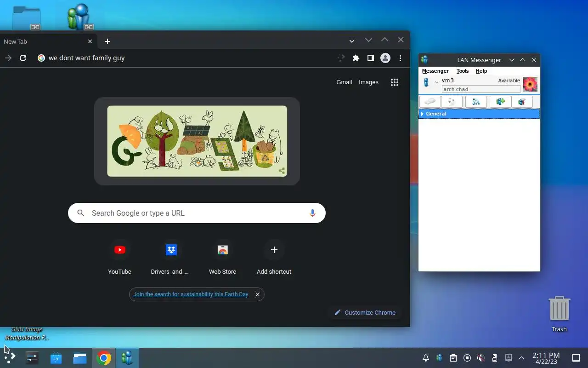
Task: Click the send file paperclip icon in LAN Messenger
Action: click(452, 102)
